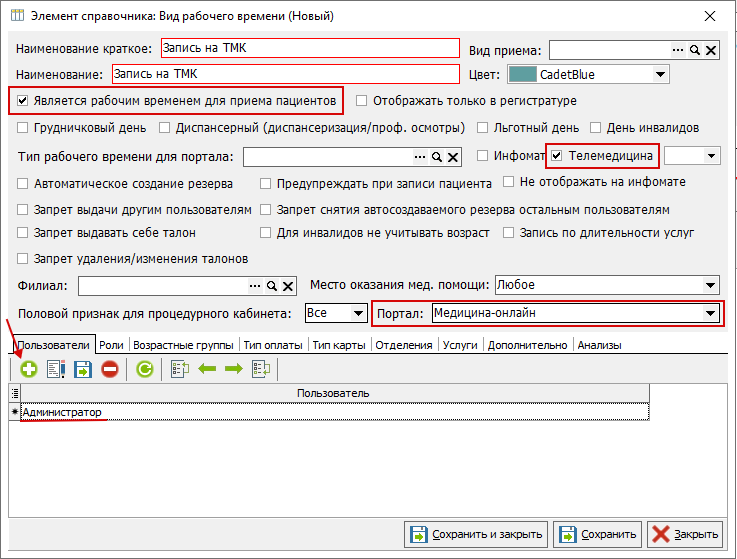Click the green plus add user icon

pos(28,369)
